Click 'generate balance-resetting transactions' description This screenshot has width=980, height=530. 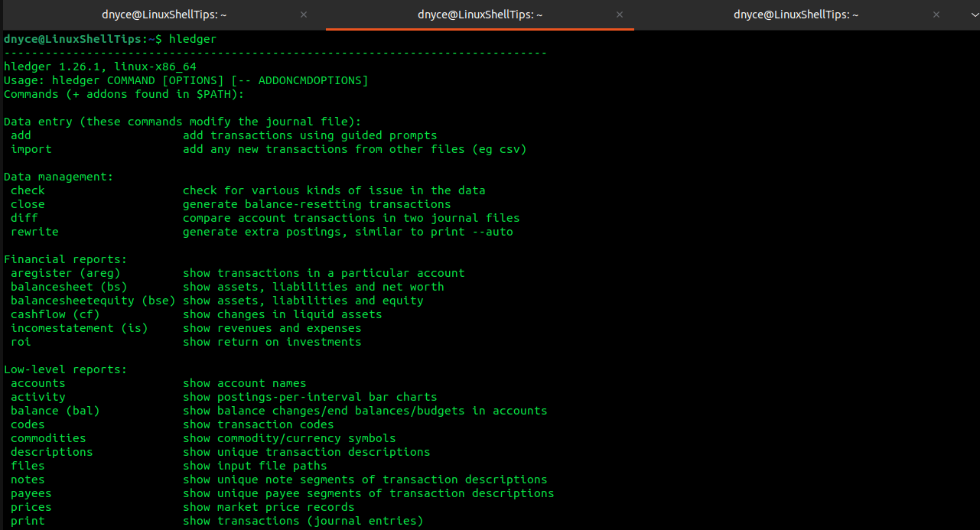317,204
